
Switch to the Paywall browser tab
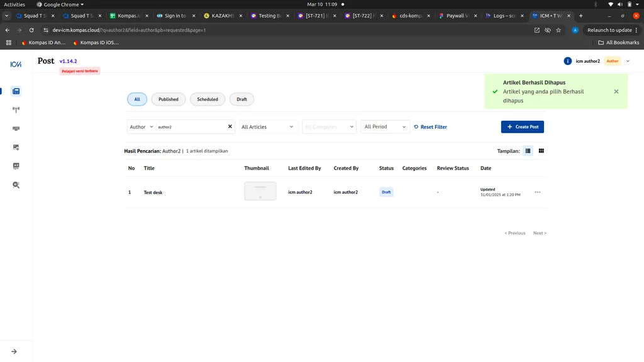458,16
